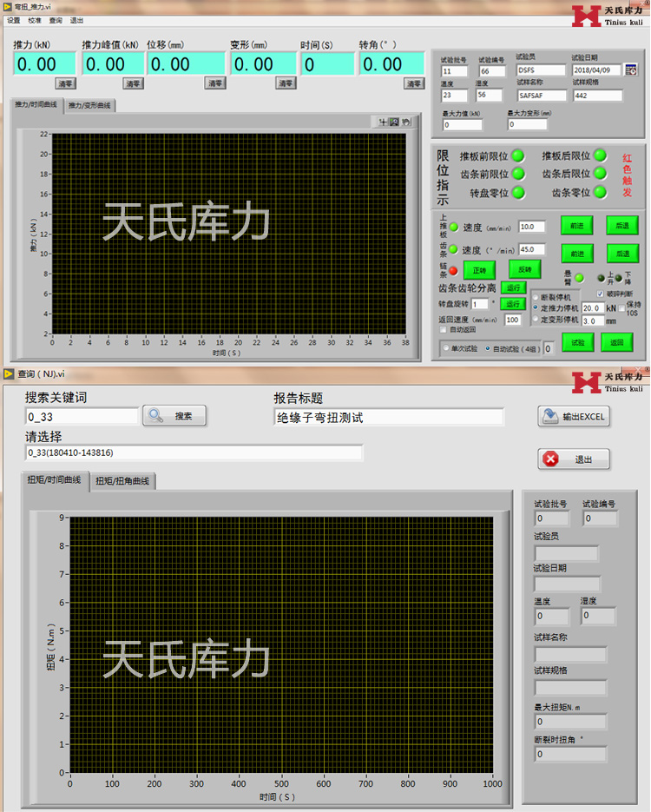Viewport: 651px width, 812px height.
Task: Click the 定推力停机 kN value field
Action: point(593,308)
